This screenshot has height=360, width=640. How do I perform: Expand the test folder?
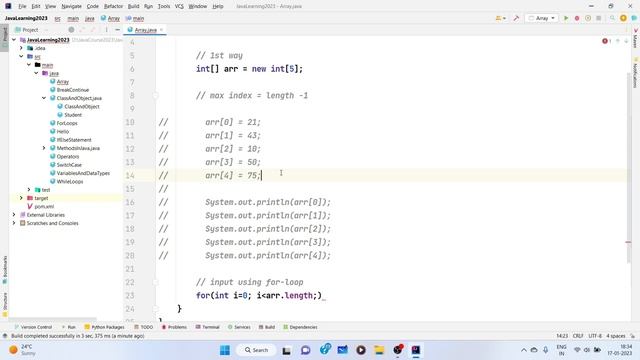pyautogui.click(x=29, y=190)
